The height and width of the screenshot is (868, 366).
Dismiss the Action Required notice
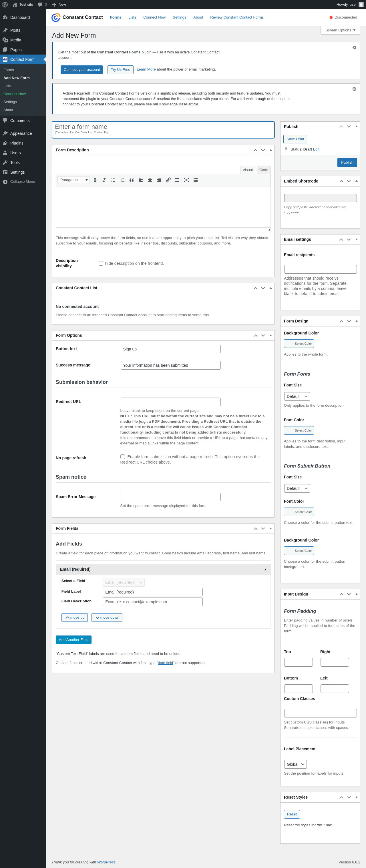pyautogui.click(x=354, y=89)
